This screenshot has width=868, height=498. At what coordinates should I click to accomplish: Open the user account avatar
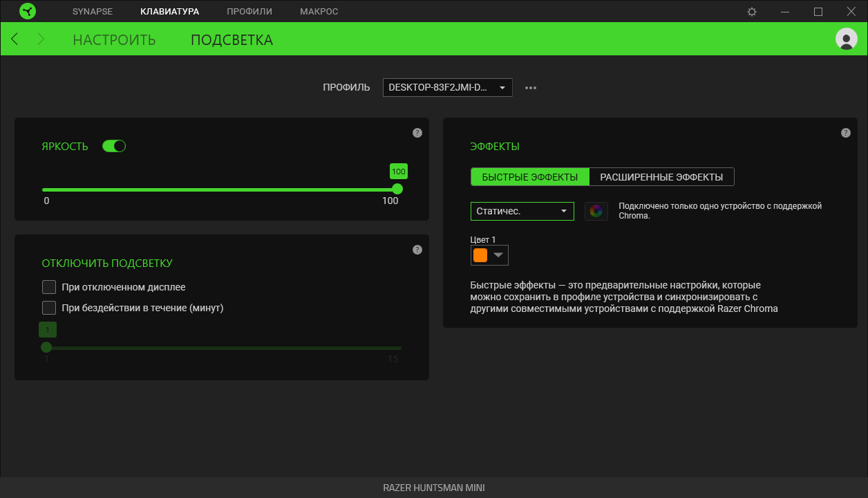[x=847, y=39]
